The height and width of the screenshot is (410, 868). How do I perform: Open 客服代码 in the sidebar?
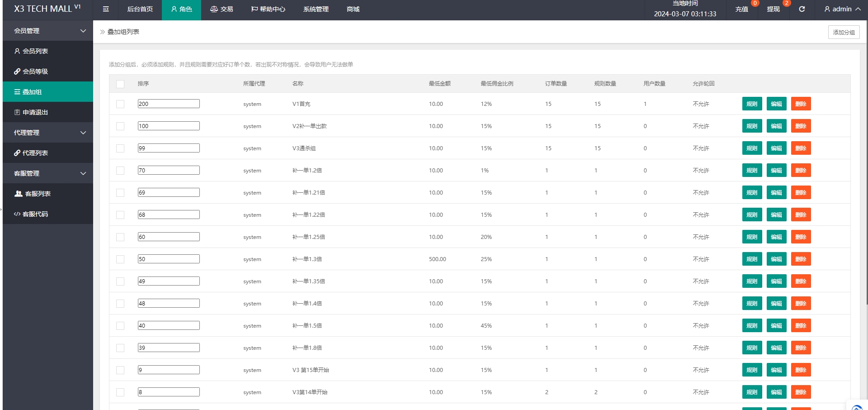(x=48, y=214)
